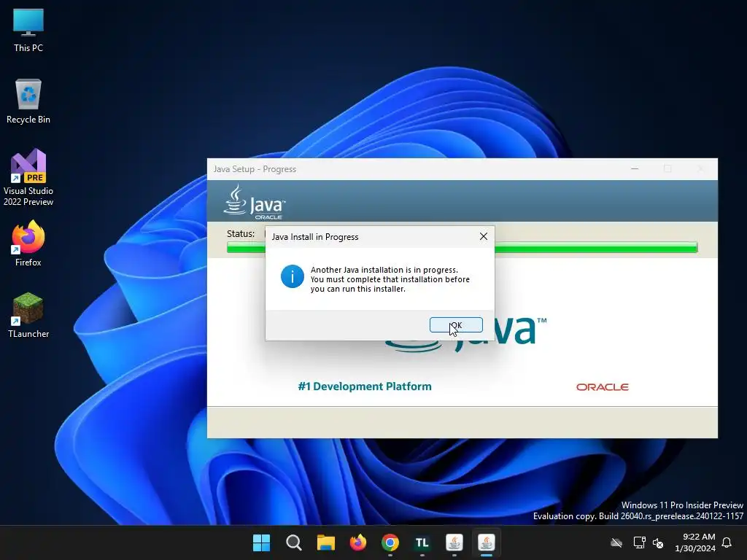Viewport: 747px width, 560px height.
Task: Switch to first Java installer taskbar icon
Action: [454, 542]
